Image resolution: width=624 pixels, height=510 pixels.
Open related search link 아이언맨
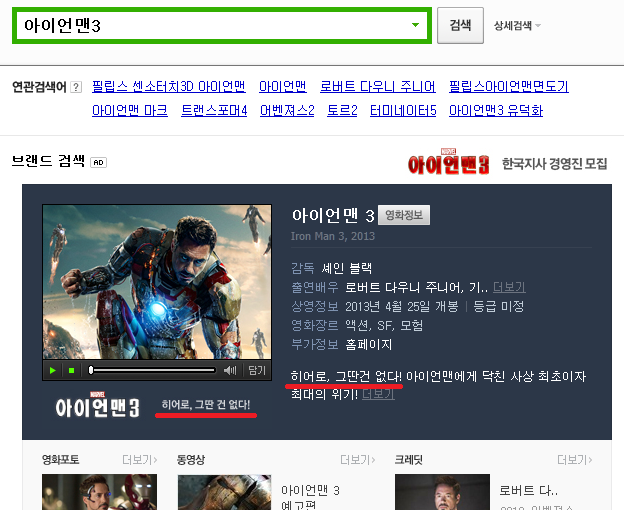pyautogui.click(x=283, y=87)
